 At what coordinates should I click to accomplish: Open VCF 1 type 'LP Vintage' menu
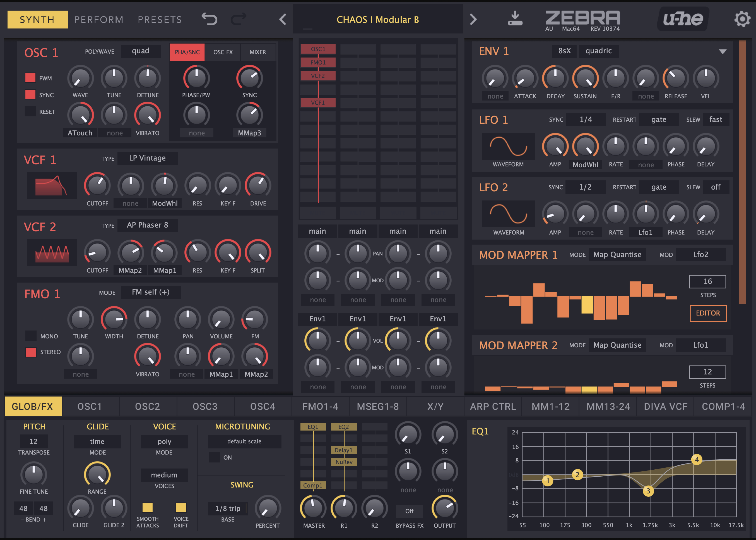[148, 158]
